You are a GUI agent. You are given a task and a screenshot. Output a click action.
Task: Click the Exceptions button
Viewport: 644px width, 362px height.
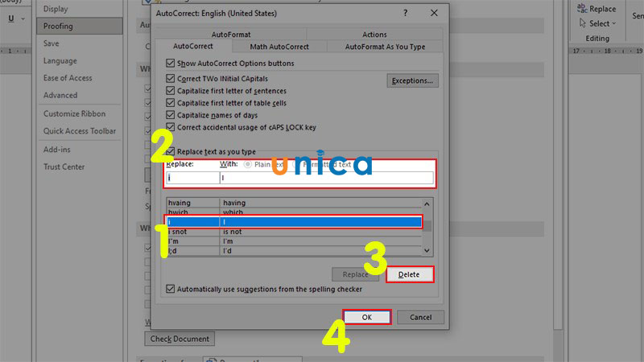pos(412,81)
